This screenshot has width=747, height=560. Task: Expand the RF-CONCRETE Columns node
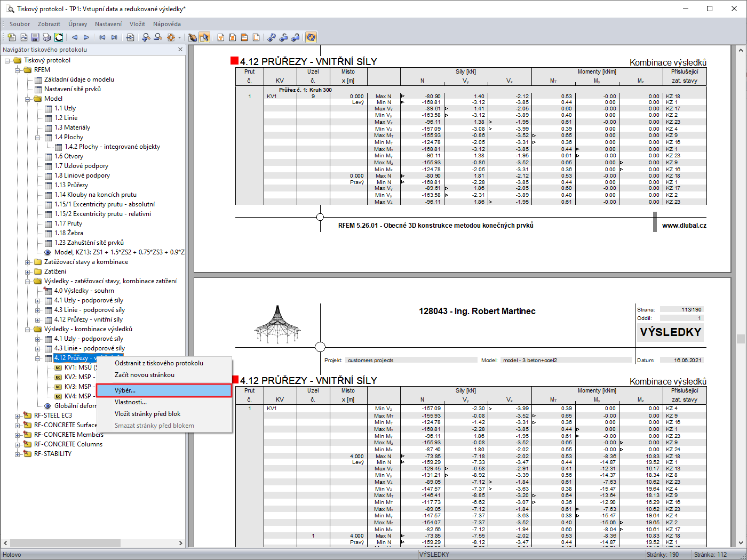tap(18, 444)
